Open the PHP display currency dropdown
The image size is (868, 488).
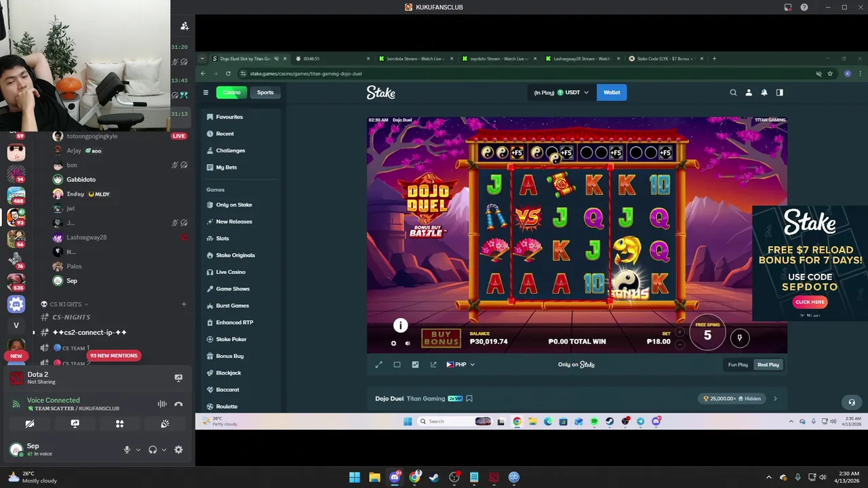460,365
